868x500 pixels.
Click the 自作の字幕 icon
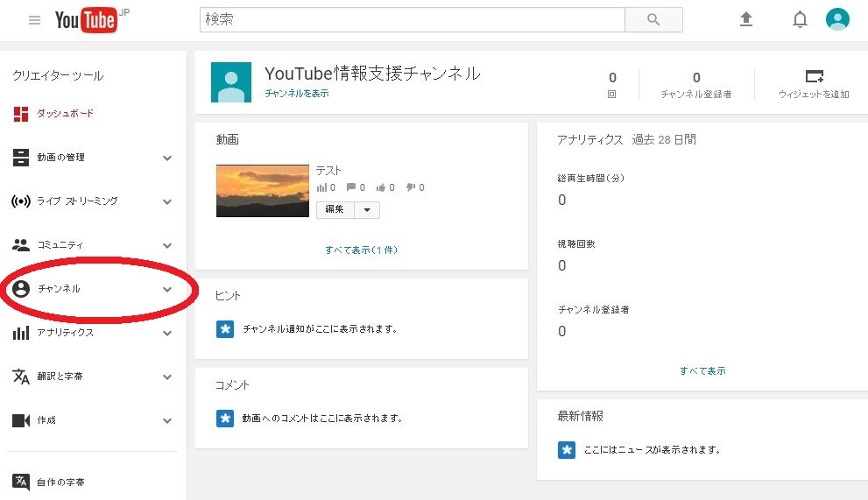[21, 482]
